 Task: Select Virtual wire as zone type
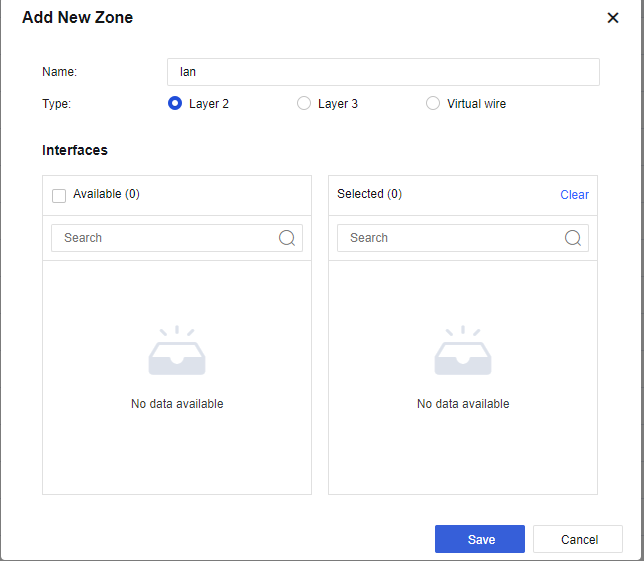tap(433, 103)
